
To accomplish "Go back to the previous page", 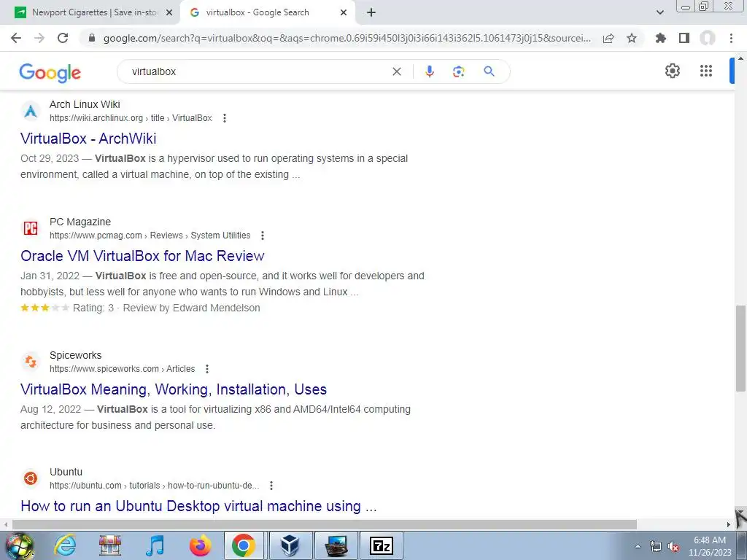I will 16,38.
